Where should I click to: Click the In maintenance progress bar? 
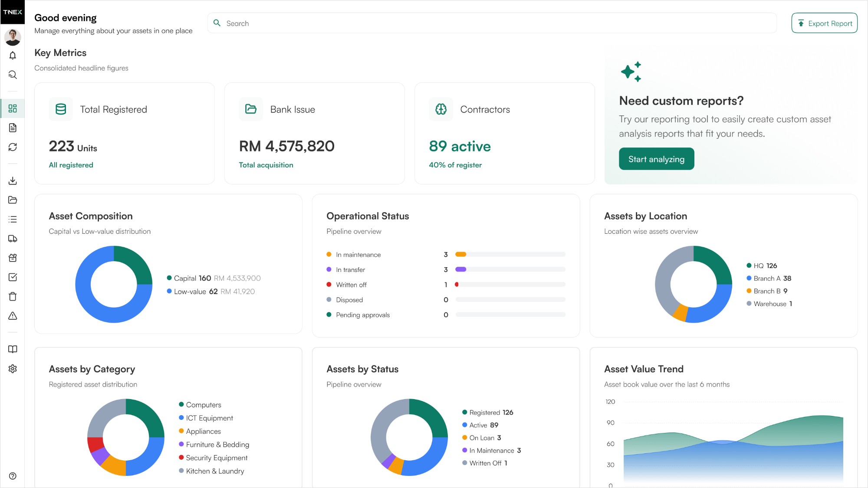tap(510, 254)
